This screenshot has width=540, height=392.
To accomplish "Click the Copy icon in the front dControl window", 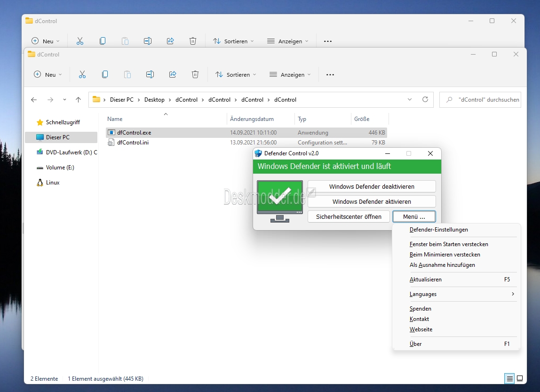I will (105, 74).
